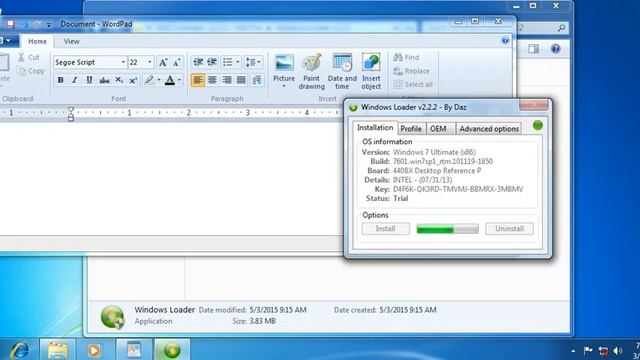Click Find in Editing group
The width and height of the screenshot is (640, 360).
click(407, 58)
